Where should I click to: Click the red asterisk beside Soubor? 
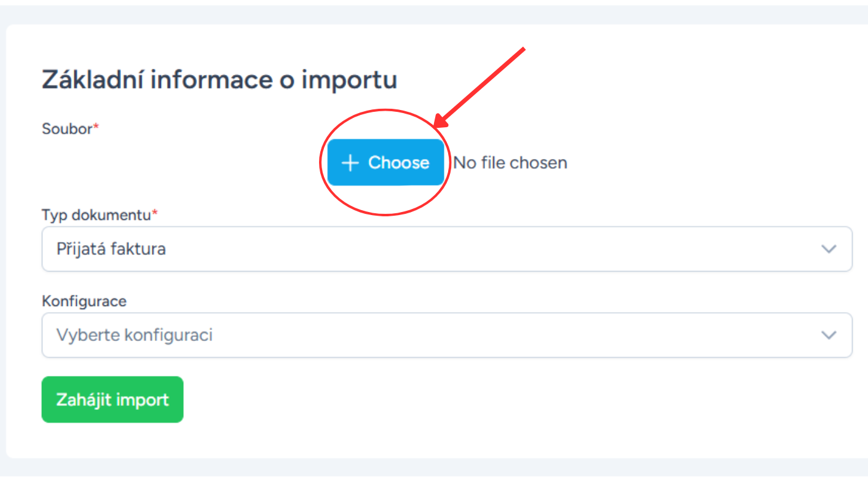[x=96, y=127]
